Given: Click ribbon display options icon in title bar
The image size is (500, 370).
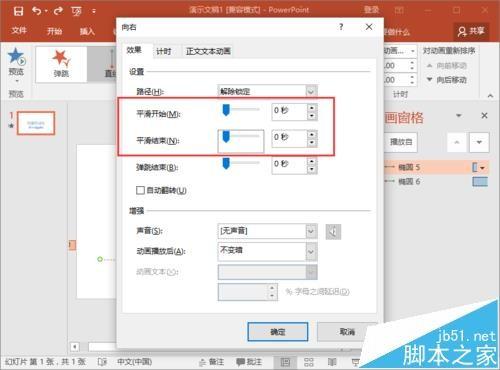Looking at the screenshot, I should (x=399, y=10).
